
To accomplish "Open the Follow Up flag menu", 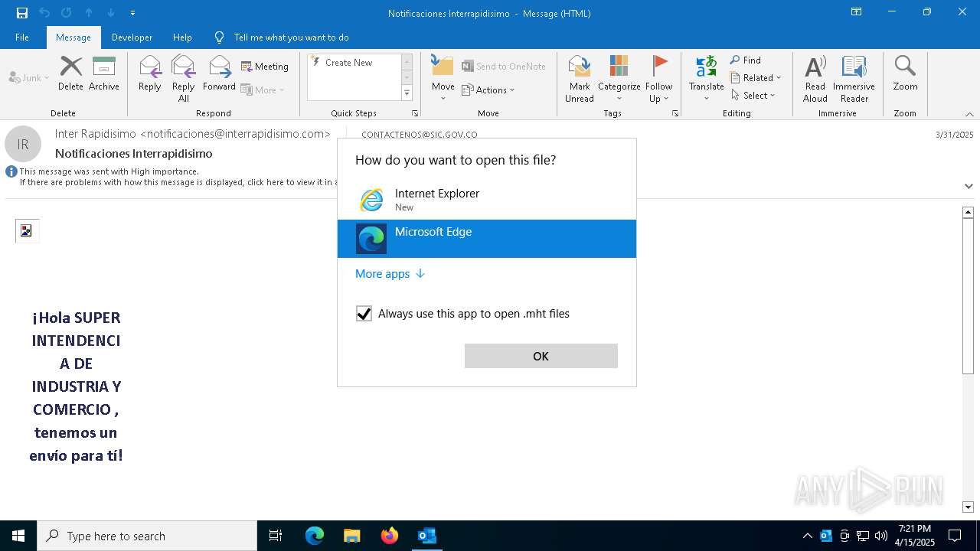I will click(x=658, y=79).
